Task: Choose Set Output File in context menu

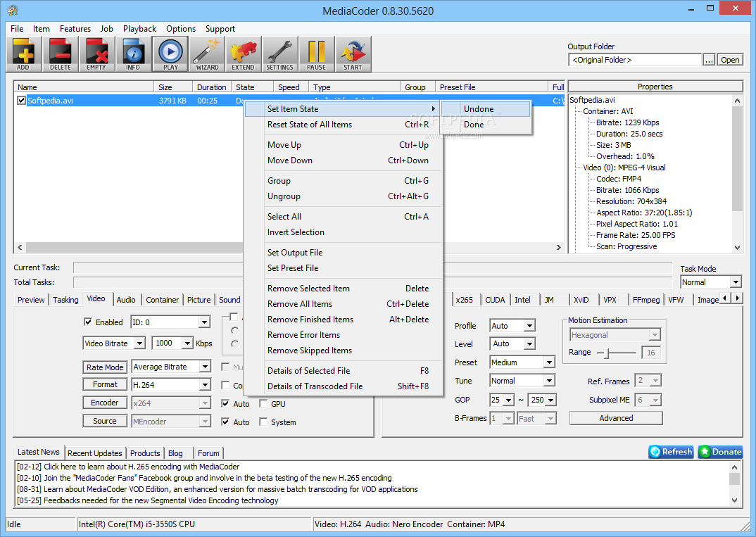Action: tap(344, 252)
